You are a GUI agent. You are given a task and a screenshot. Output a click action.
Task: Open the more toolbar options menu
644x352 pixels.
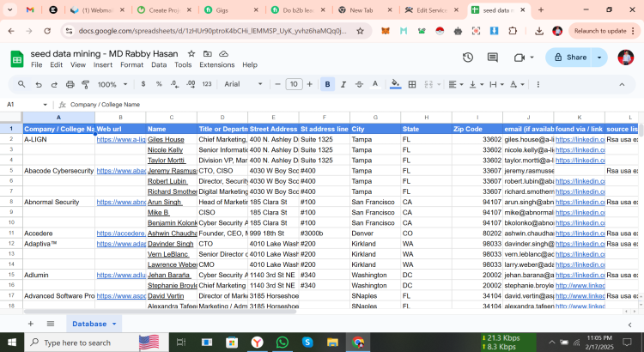coord(538,84)
